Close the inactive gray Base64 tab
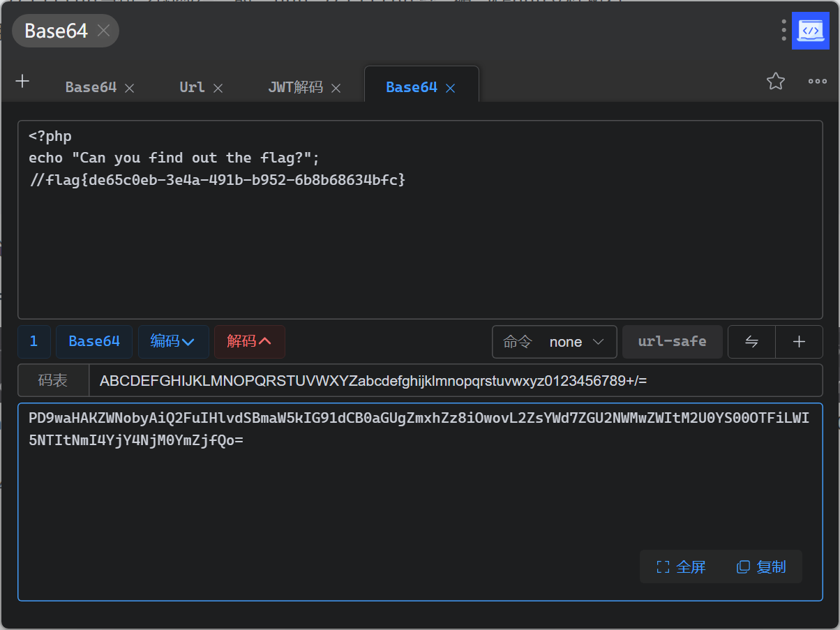The image size is (840, 630). pyautogui.click(x=129, y=88)
